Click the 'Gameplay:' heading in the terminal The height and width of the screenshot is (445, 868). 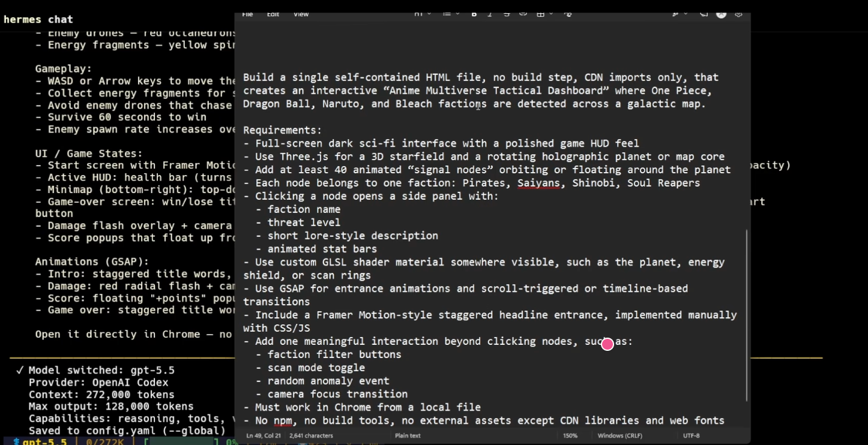click(x=64, y=69)
